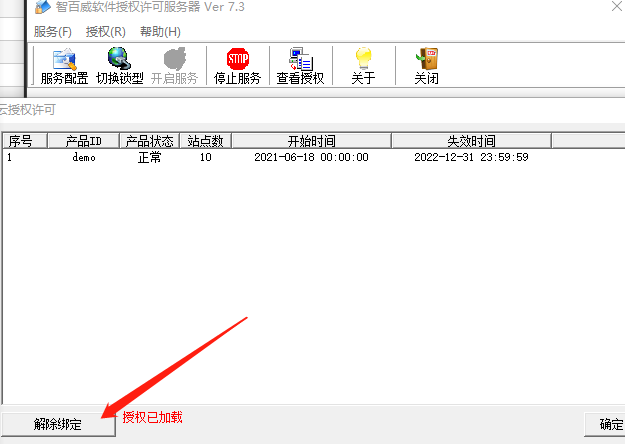Click the 失效时间 column header
This screenshot has height=444, width=625.
pos(471,141)
